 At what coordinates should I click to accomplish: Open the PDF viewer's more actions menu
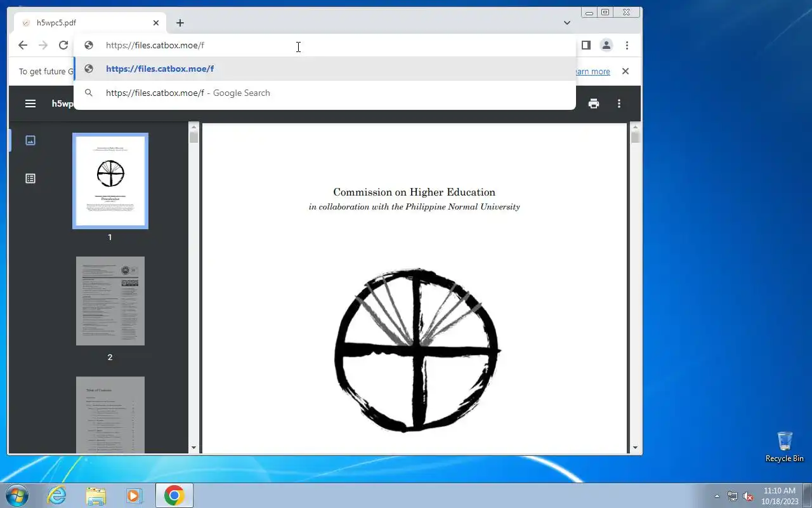[619, 104]
